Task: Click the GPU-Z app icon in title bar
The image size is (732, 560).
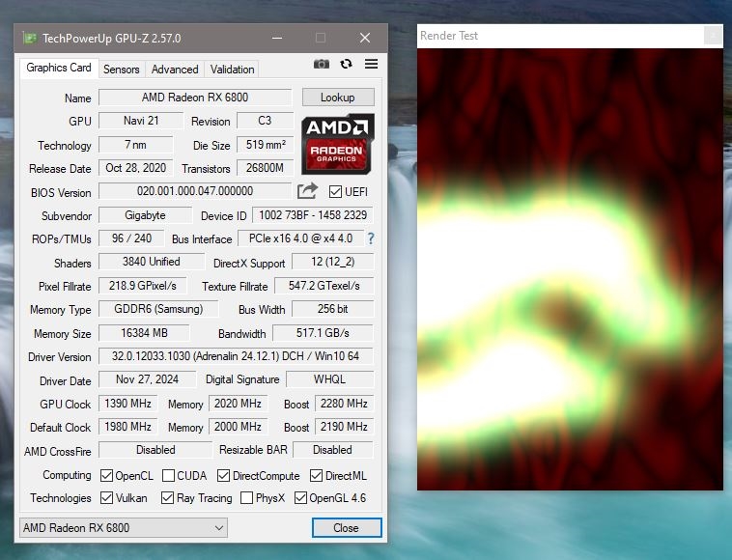Action: click(30, 38)
